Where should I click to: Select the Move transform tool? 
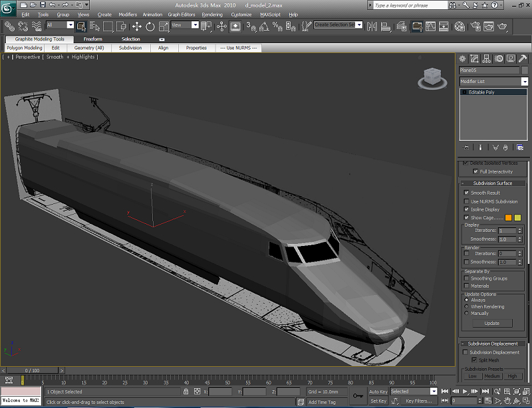[x=137, y=27]
